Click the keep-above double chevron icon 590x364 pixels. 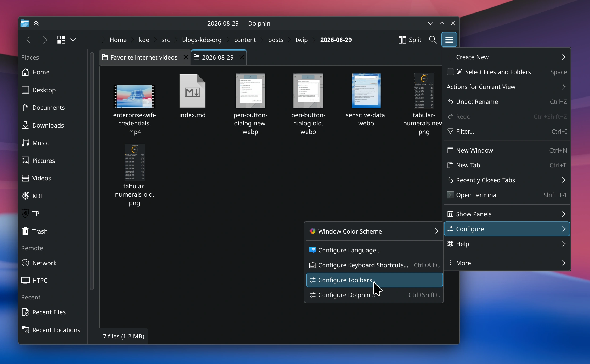36,23
